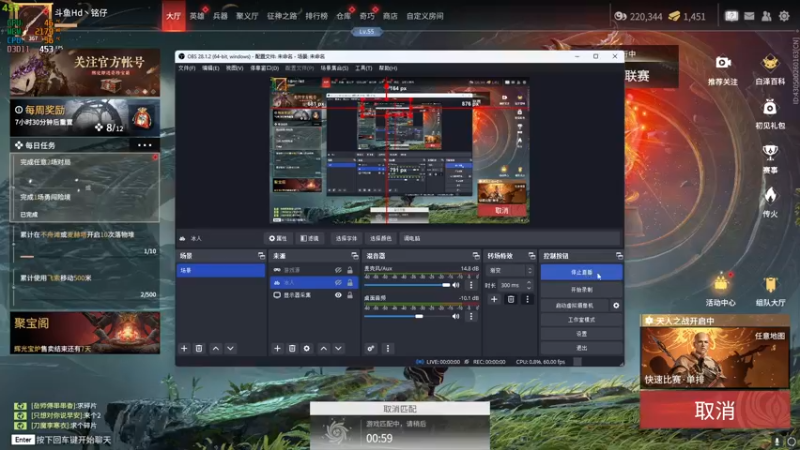
Task: Move scene up in Scenes dock
Action: click(216, 348)
